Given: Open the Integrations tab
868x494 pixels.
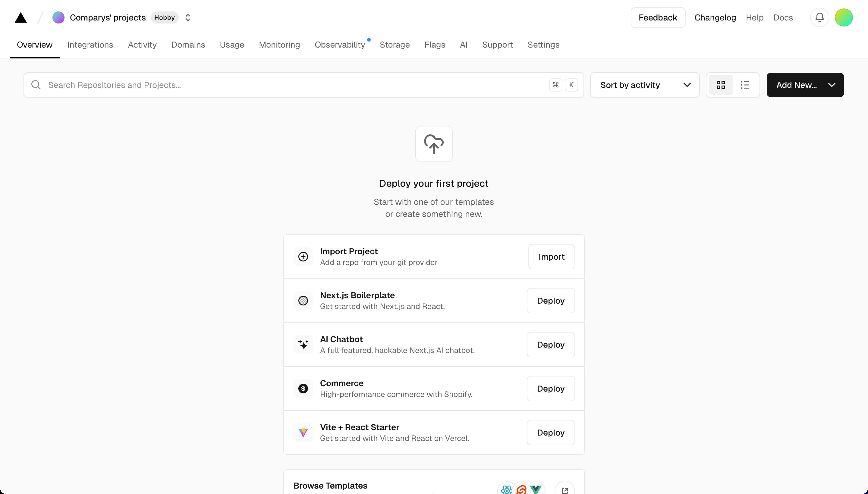Looking at the screenshot, I should point(90,45).
